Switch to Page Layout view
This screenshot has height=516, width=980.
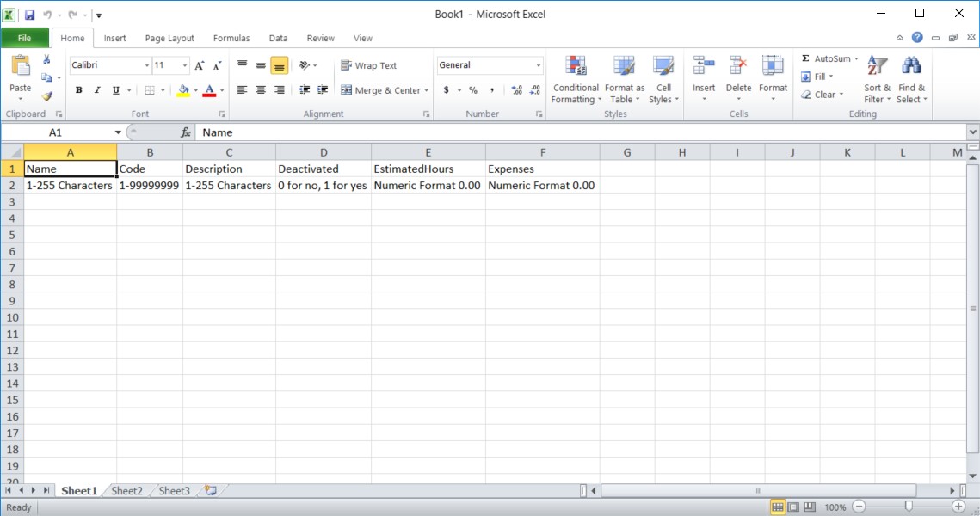[793, 507]
